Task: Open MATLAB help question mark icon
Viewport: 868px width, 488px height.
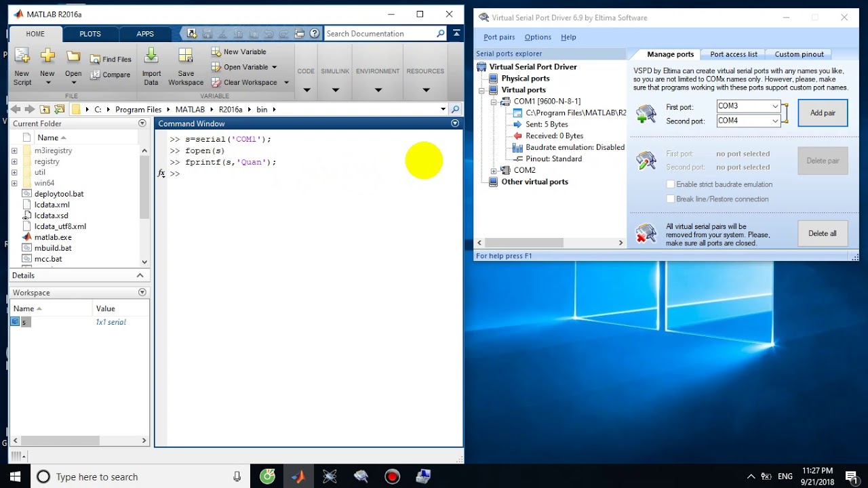Action: [x=315, y=33]
